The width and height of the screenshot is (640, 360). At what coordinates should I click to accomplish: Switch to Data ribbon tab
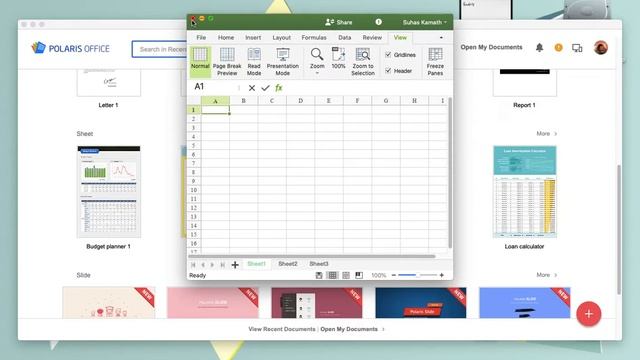tap(344, 38)
